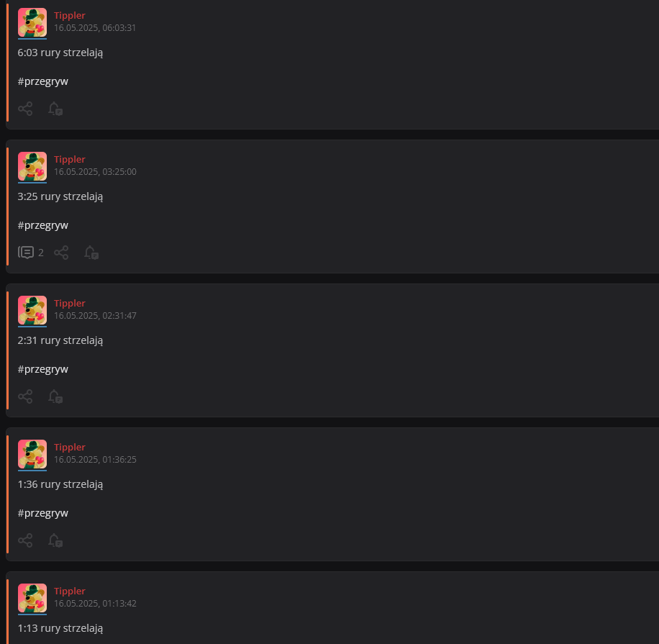
Task: Share the 3:25 rury strzelają post
Action: point(61,253)
